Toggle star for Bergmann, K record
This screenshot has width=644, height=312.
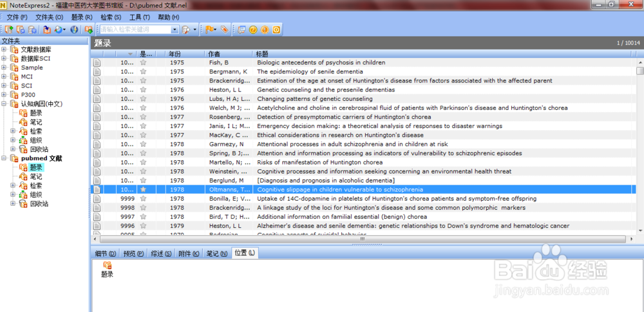[143, 71]
